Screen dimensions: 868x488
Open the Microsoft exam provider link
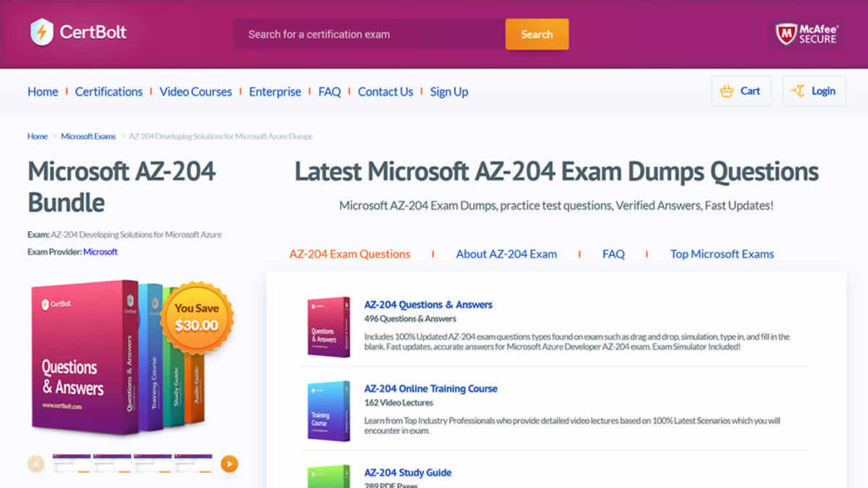point(100,252)
